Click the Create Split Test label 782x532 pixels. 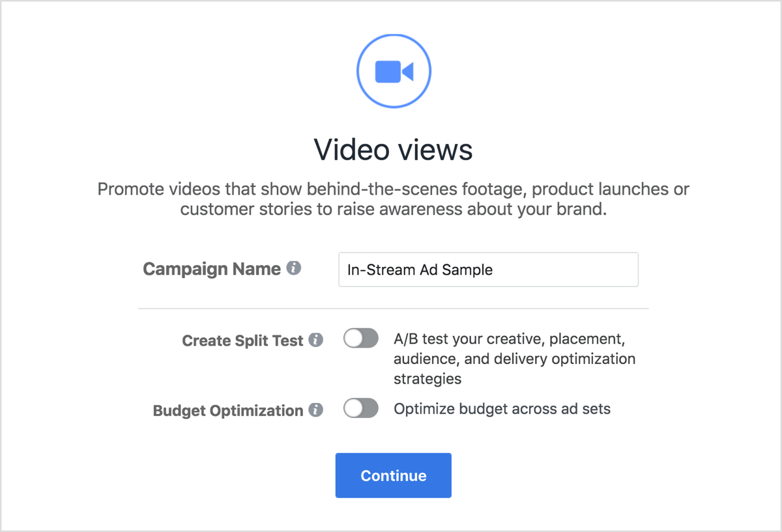[242, 339]
